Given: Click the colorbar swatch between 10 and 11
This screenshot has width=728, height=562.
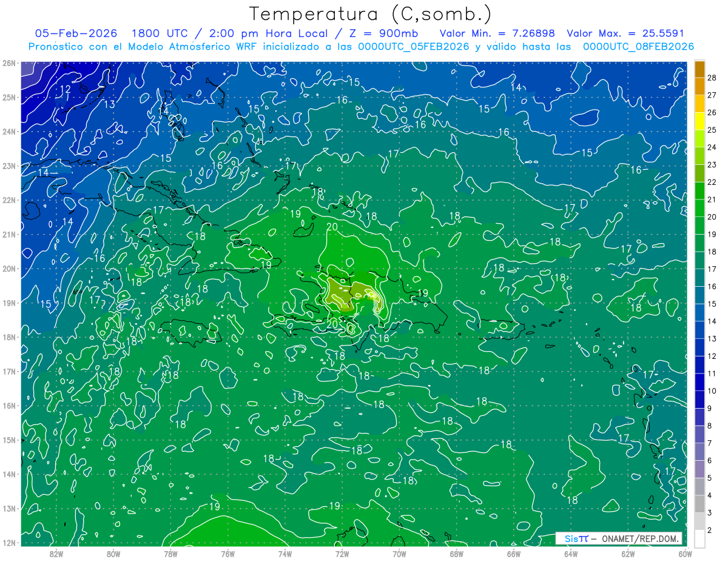Looking at the screenshot, I should tap(699, 383).
